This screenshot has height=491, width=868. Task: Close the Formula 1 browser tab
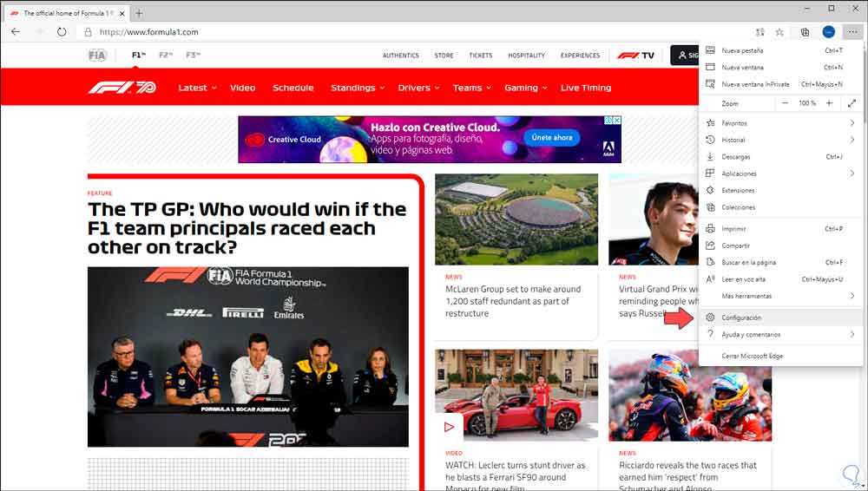tap(122, 13)
